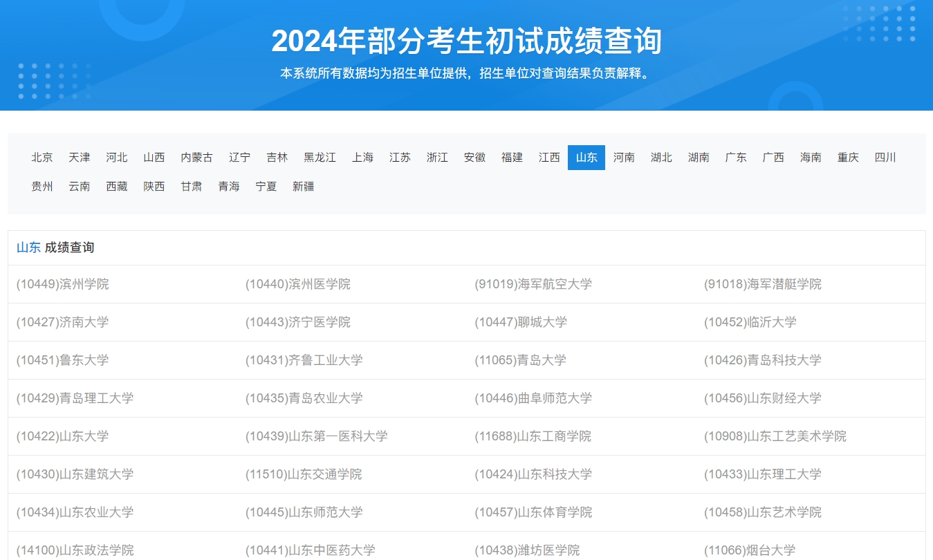
Task: Switch to 江苏 results
Action: point(400,158)
